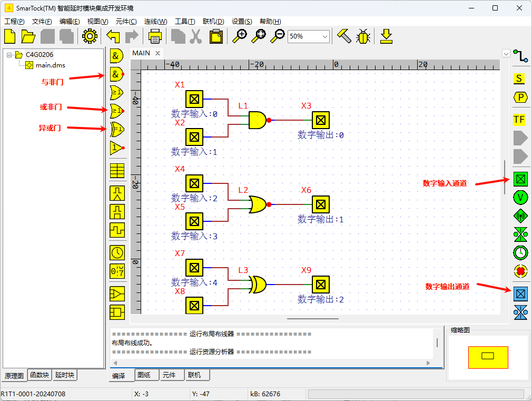Zoom to fit the schematic
Screen dimensions: 532x401
pyautogui.click(x=259, y=36)
